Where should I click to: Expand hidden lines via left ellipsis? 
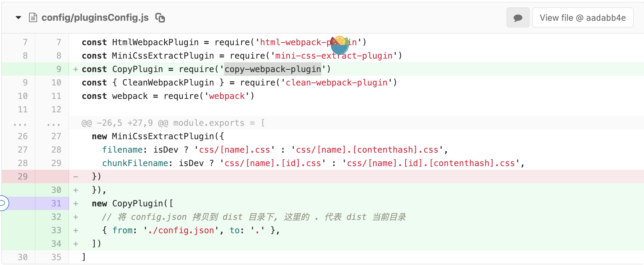pyautogui.click(x=20, y=123)
